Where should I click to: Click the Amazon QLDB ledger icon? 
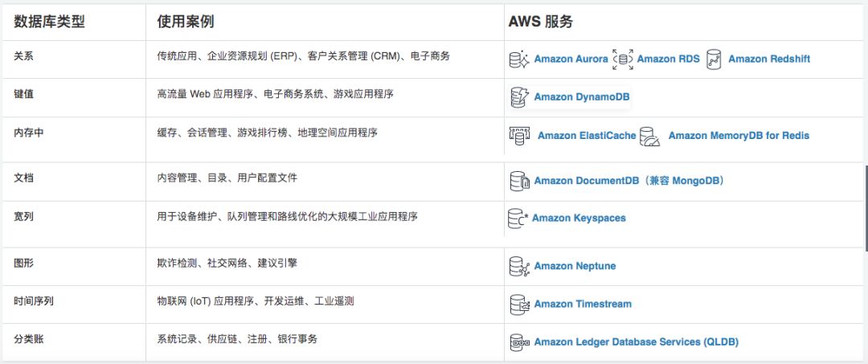point(519,342)
